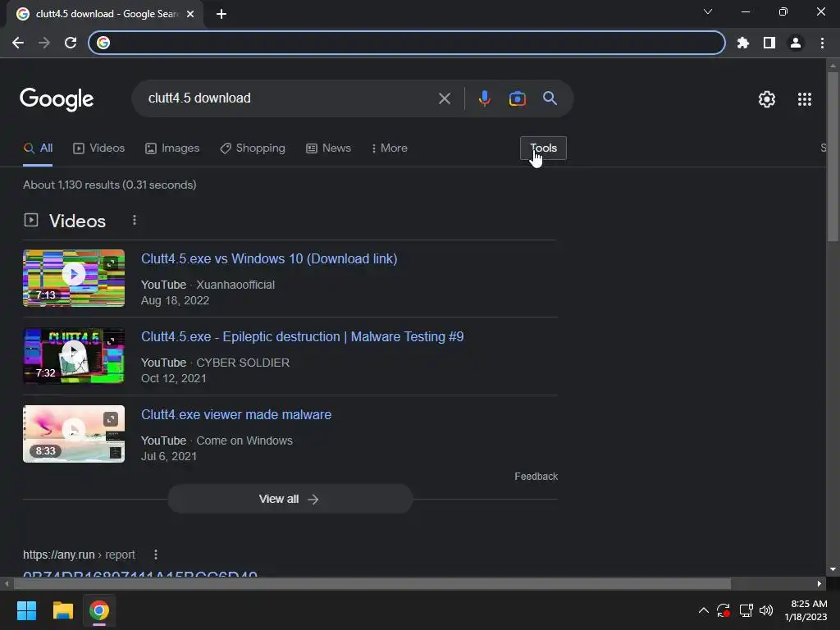Image resolution: width=840 pixels, height=630 pixels.
Task: Click View all videos button
Action: (290, 500)
